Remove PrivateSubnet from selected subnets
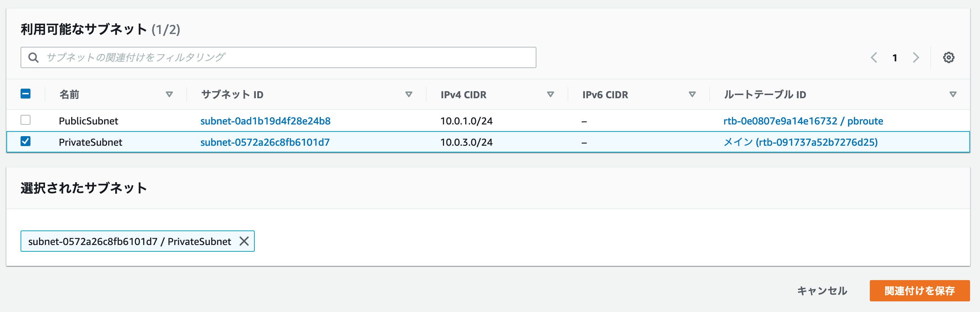Image resolution: width=980 pixels, height=312 pixels. tap(244, 241)
